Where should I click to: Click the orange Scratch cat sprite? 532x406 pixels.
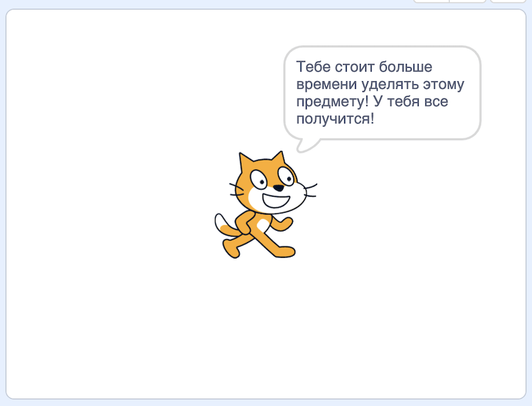[265, 205]
